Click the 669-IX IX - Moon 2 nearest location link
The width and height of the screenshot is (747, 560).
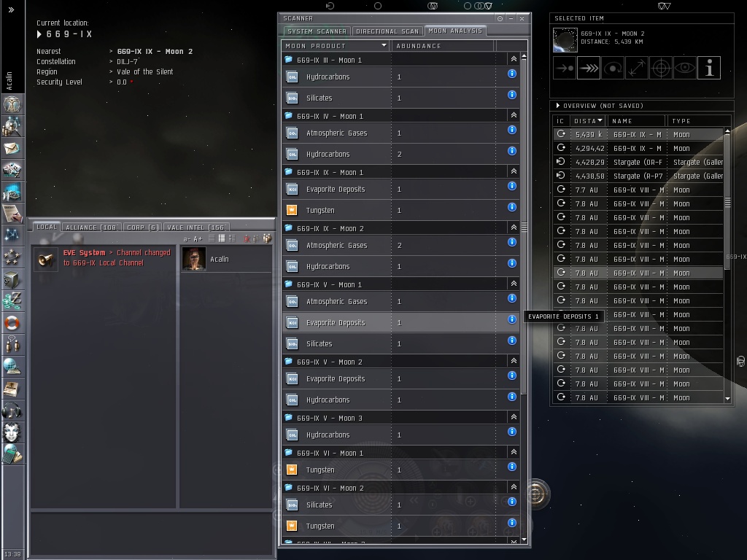tap(155, 52)
